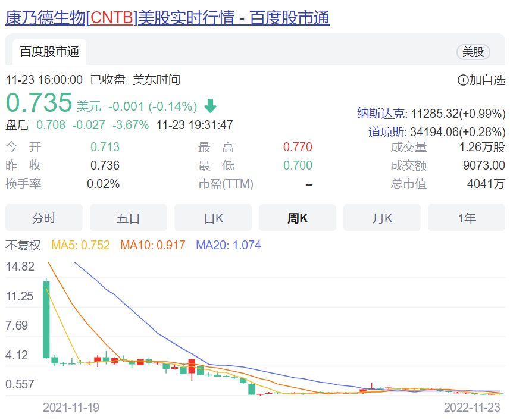Select the 百度股市通 tab
This screenshot has height=420, width=510.
tap(49, 52)
